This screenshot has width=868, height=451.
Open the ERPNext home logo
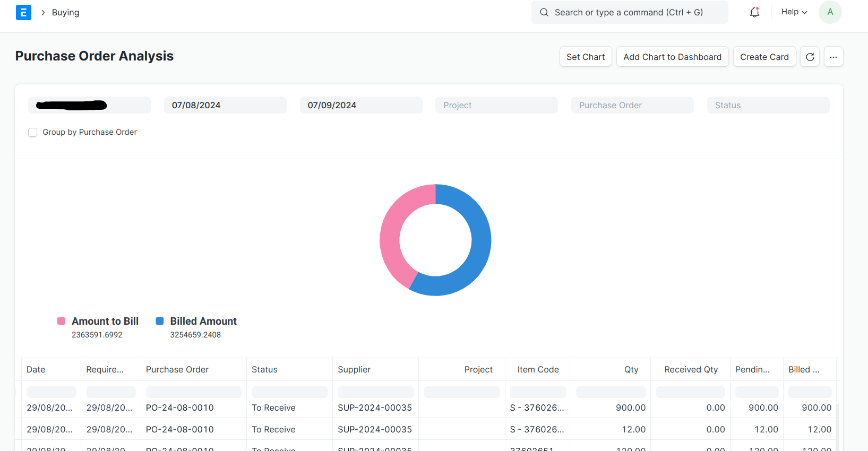(23, 12)
